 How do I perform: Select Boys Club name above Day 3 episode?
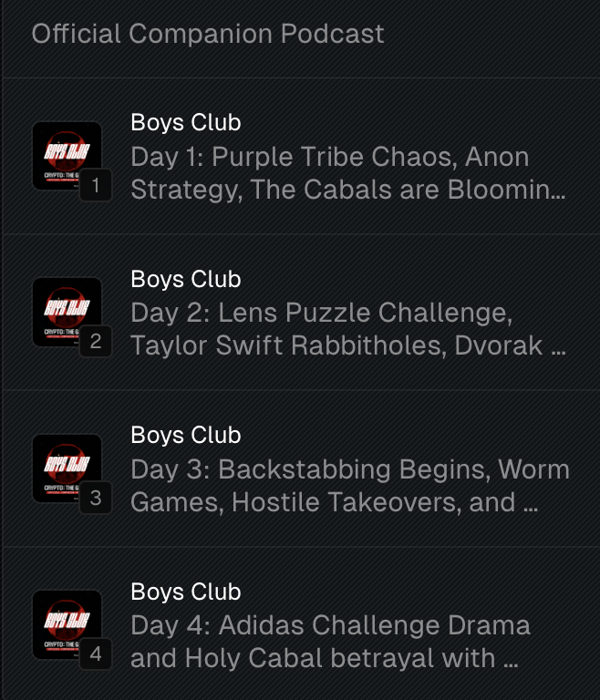tap(185, 436)
